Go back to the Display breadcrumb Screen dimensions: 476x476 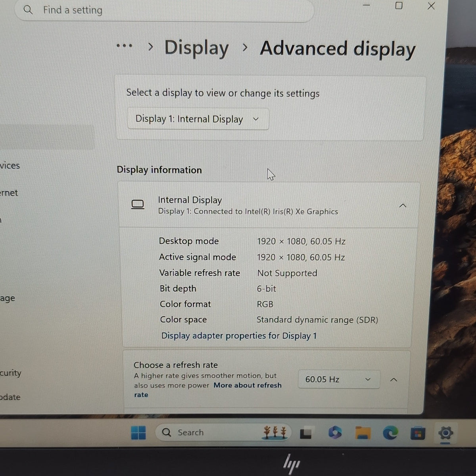(196, 48)
